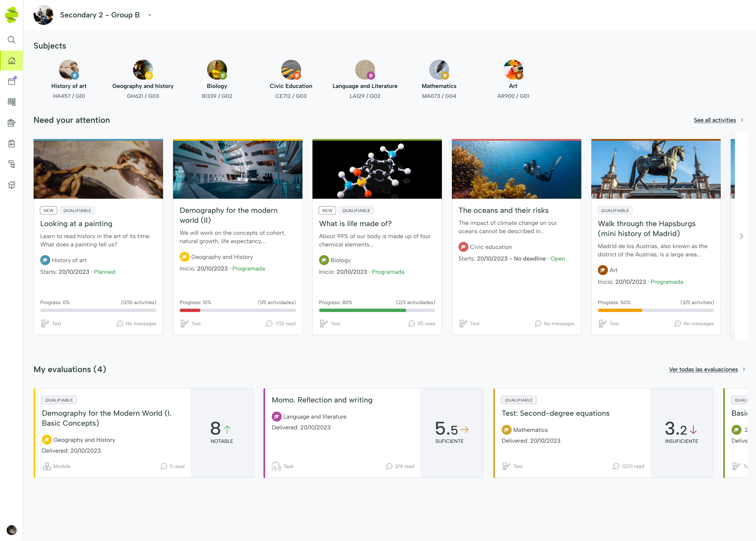756x541 pixels.
Task: Open the Looking at a painting thumbnail
Action: [98, 169]
